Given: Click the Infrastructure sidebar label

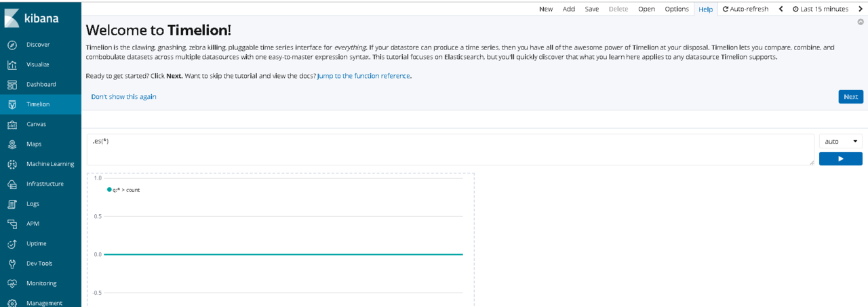Looking at the screenshot, I should coord(45,184).
